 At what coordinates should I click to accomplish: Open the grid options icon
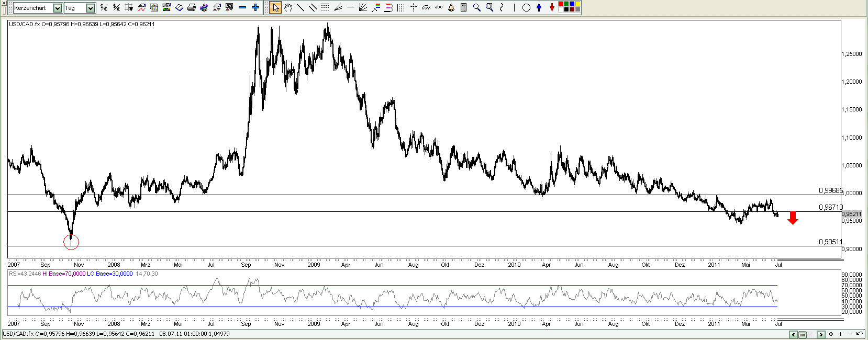129,7
